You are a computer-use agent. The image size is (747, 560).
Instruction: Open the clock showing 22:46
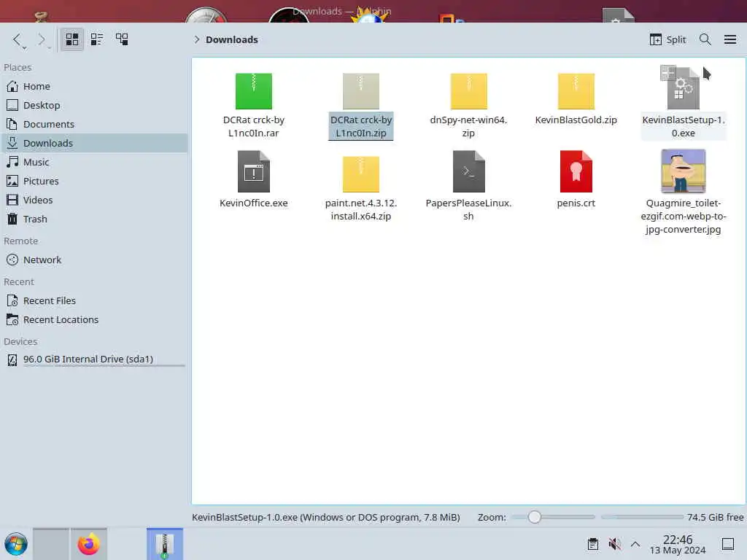(x=678, y=544)
